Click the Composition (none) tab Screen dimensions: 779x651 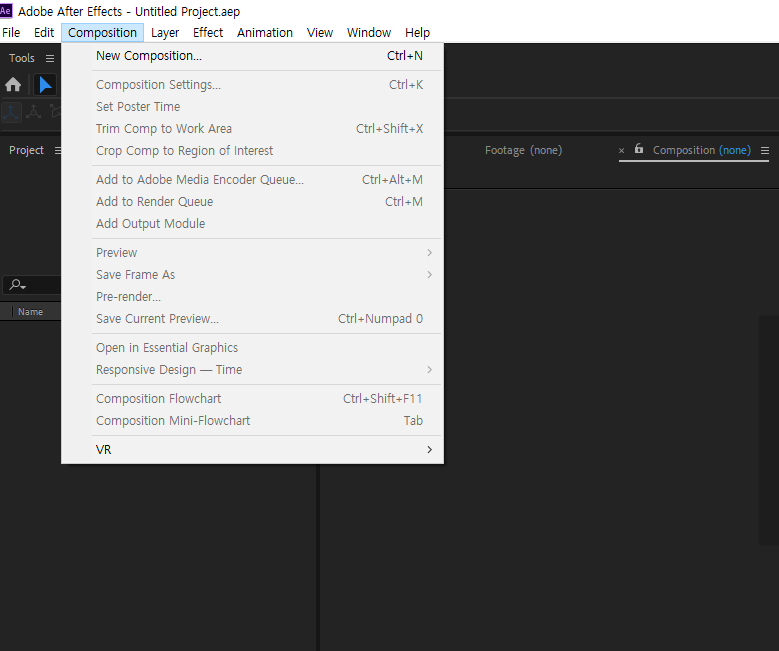tap(701, 151)
